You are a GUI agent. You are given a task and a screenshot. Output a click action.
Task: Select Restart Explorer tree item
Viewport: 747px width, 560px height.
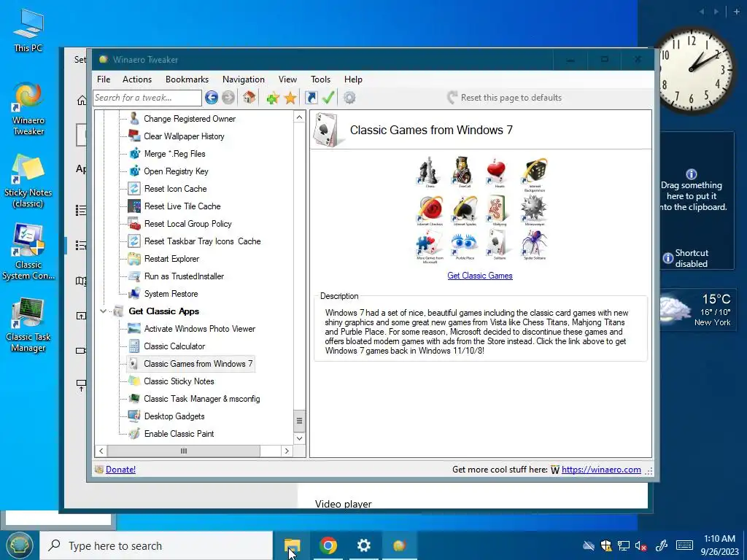pyautogui.click(x=171, y=259)
